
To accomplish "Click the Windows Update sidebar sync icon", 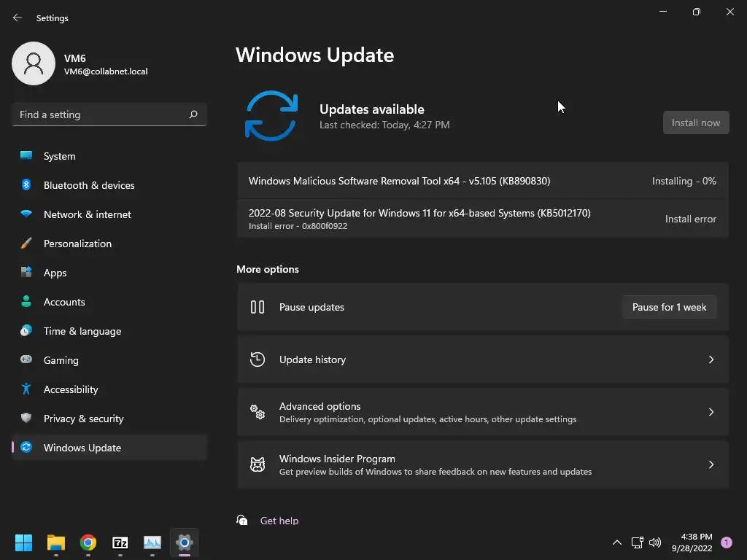I will (x=26, y=447).
